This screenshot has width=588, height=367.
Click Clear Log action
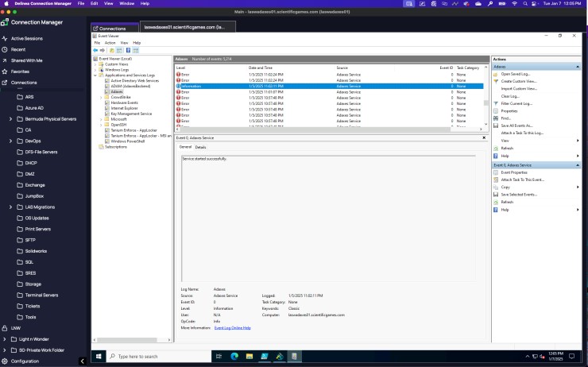[x=510, y=96]
